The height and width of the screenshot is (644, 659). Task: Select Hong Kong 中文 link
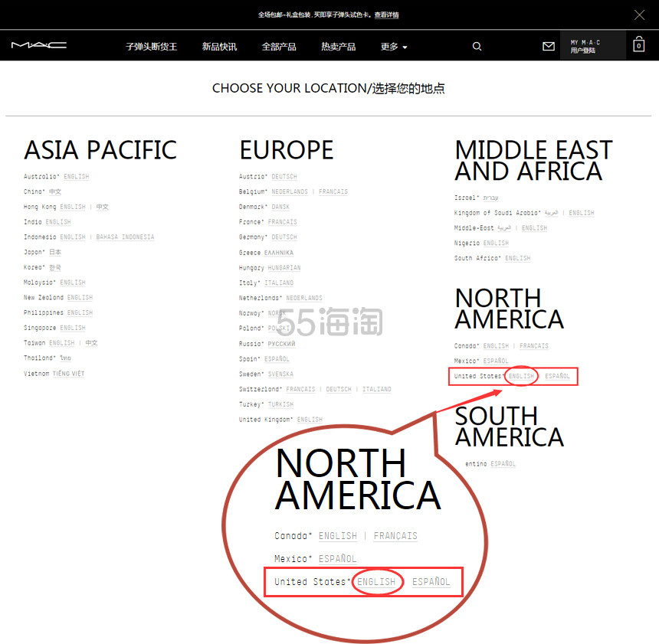[x=102, y=207]
